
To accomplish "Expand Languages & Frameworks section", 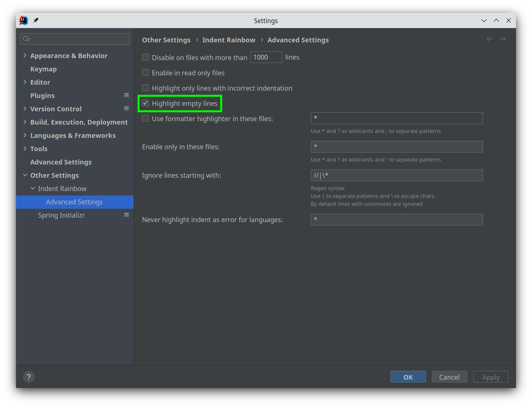I will pyautogui.click(x=25, y=135).
